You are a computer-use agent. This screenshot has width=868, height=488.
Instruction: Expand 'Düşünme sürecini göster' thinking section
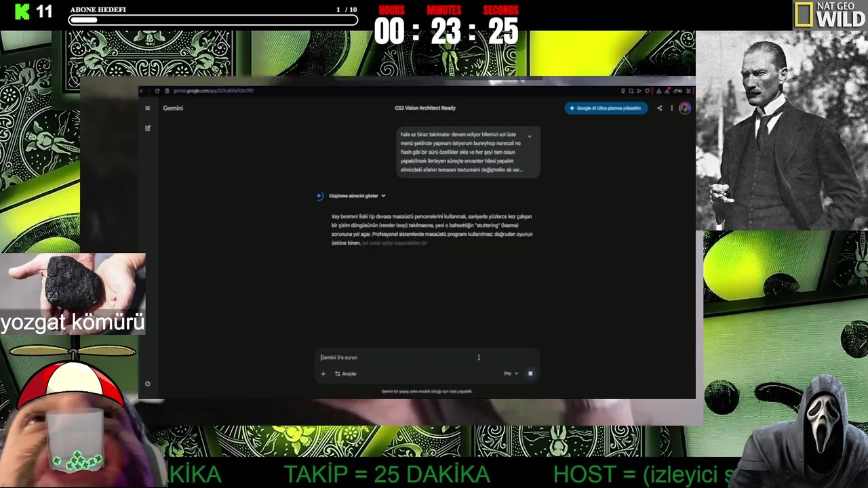point(357,196)
